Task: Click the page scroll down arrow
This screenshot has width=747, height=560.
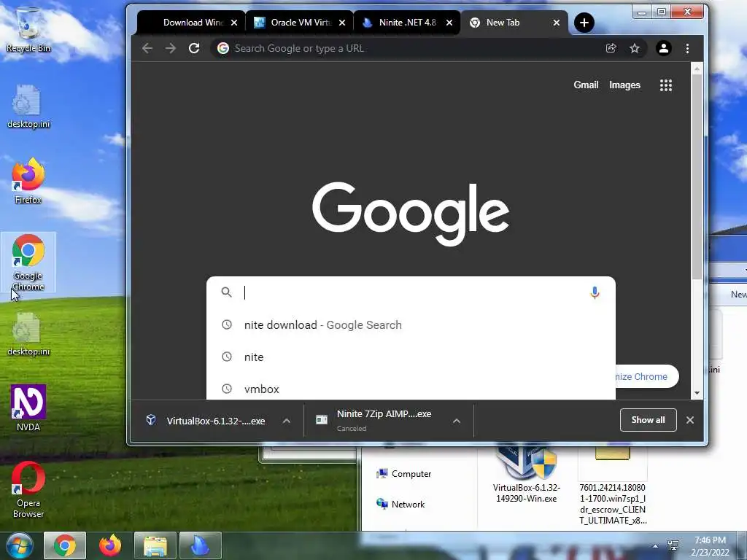Action: tap(697, 393)
